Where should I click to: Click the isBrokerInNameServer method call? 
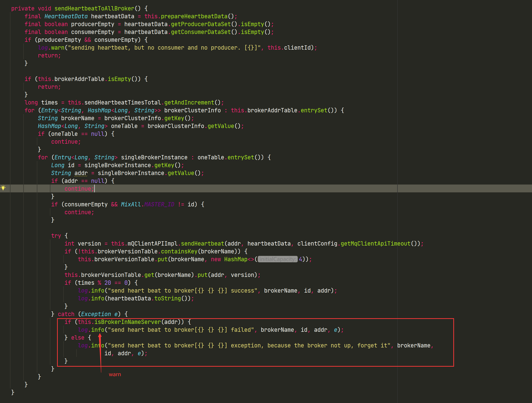[127, 322]
